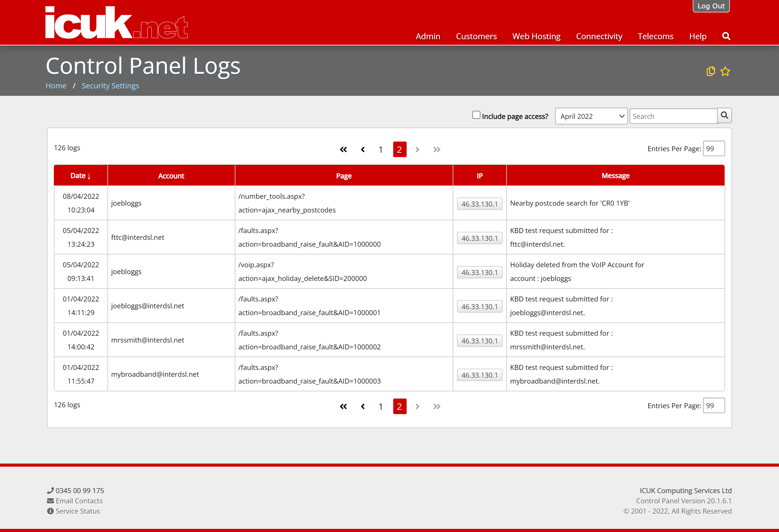This screenshot has height=532, width=779.
Task: Click the top next page arrow
Action: [417, 149]
